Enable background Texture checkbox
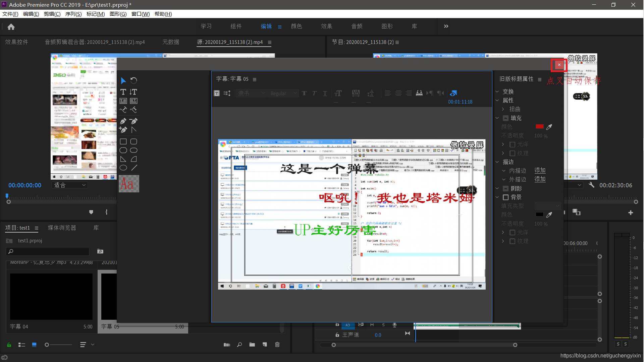The image size is (644, 362). [512, 241]
